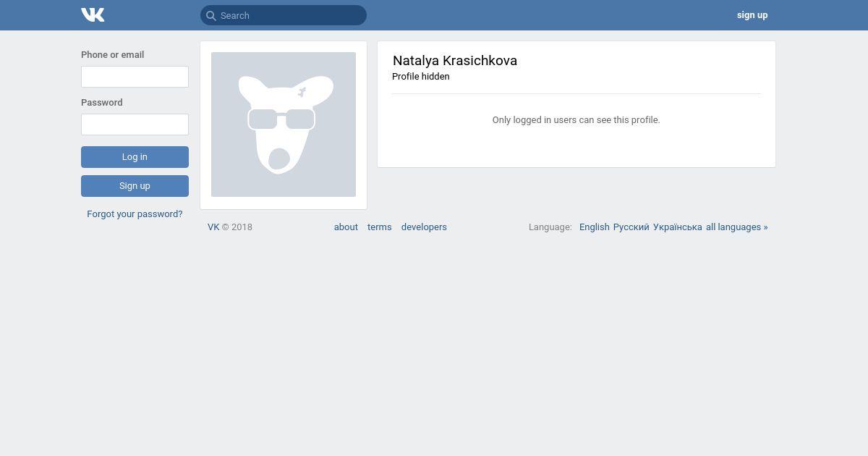The image size is (868, 456).
Task: Open the developers footer link
Action: point(424,227)
